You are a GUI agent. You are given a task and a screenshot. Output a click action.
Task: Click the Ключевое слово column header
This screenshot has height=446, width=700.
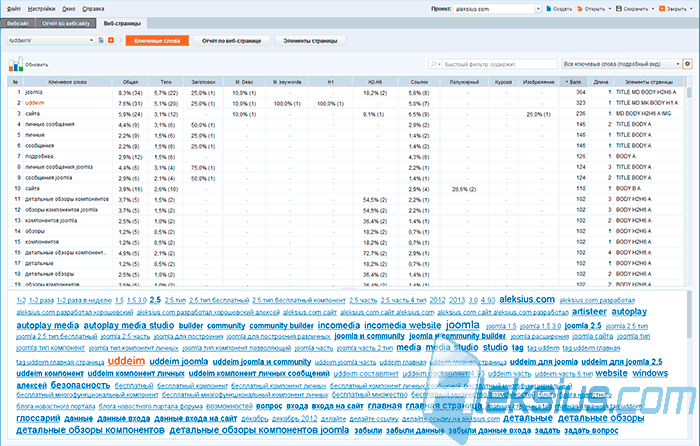pyautogui.click(x=68, y=82)
